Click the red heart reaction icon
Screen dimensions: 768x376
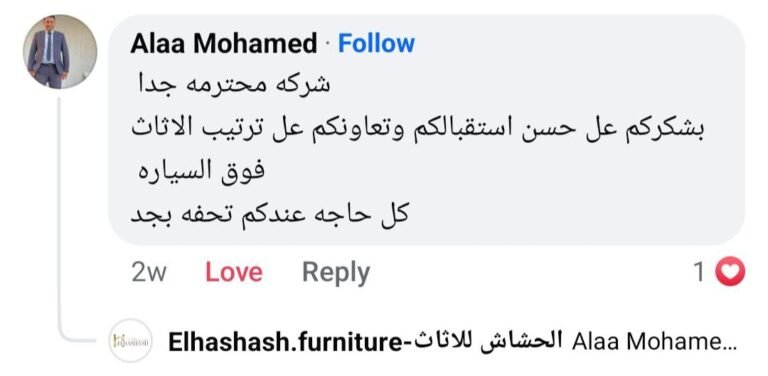click(x=730, y=272)
